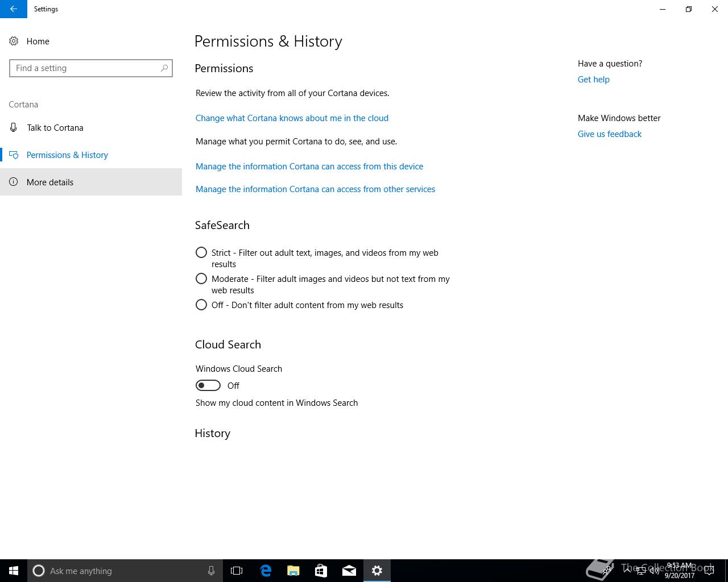Select the Strict SafeSearch radio button

201,252
